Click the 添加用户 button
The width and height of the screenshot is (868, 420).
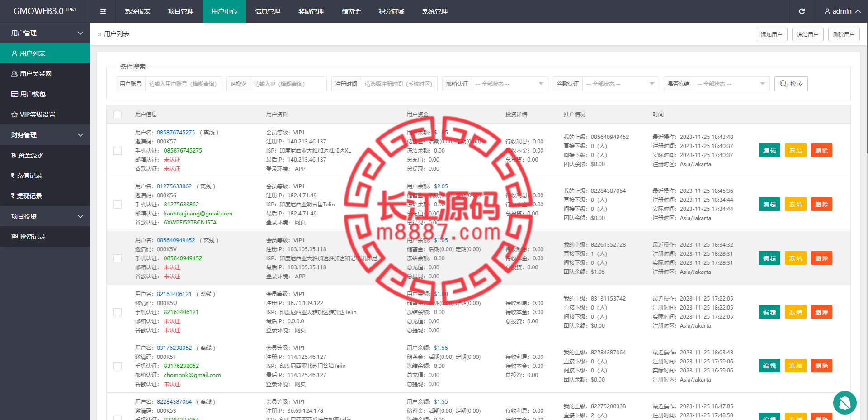tap(771, 34)
